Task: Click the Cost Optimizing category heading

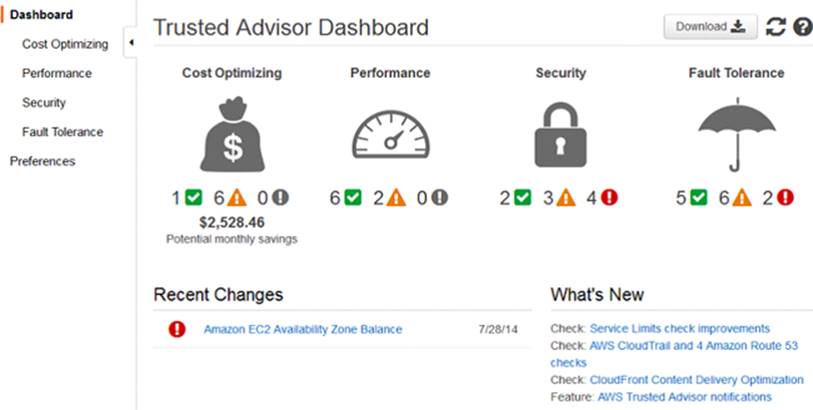Action: click(x=232, y=73)
